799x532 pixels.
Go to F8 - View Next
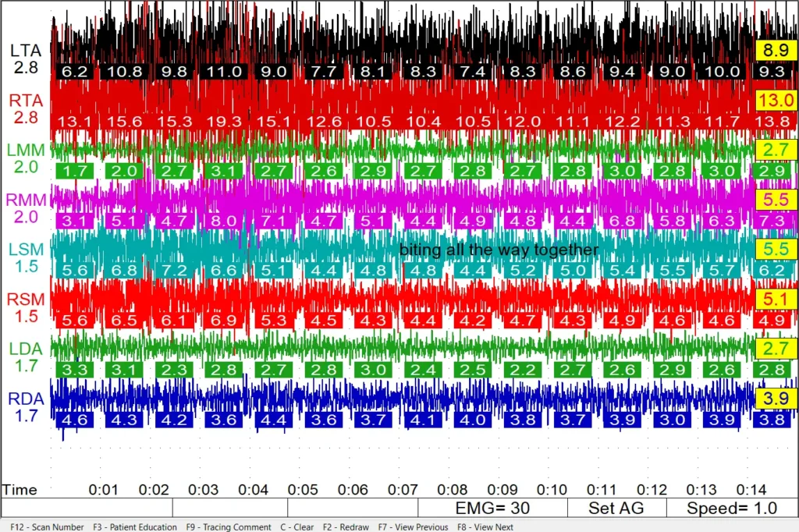tap(485, 527)
